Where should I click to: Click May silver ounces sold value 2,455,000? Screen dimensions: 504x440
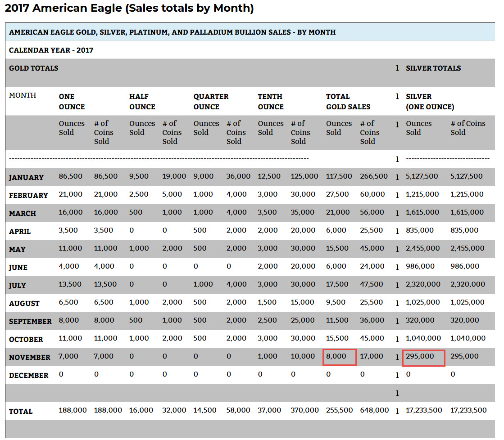(x=422, y=248)
